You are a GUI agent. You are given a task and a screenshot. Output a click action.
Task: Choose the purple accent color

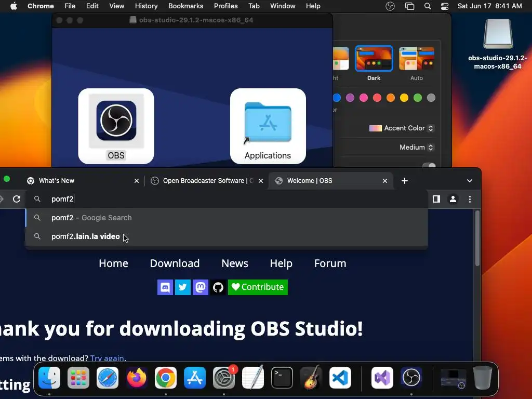(x=350, y=98)
